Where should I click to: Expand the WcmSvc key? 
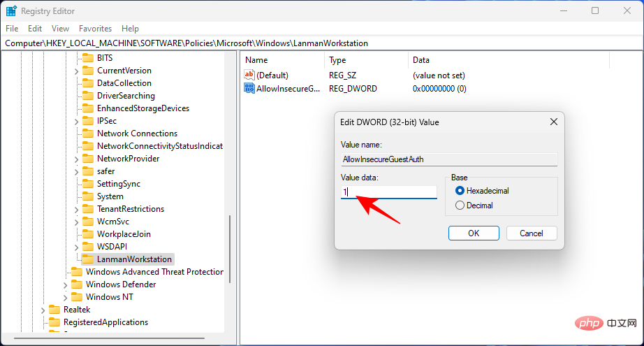(76, 222)
